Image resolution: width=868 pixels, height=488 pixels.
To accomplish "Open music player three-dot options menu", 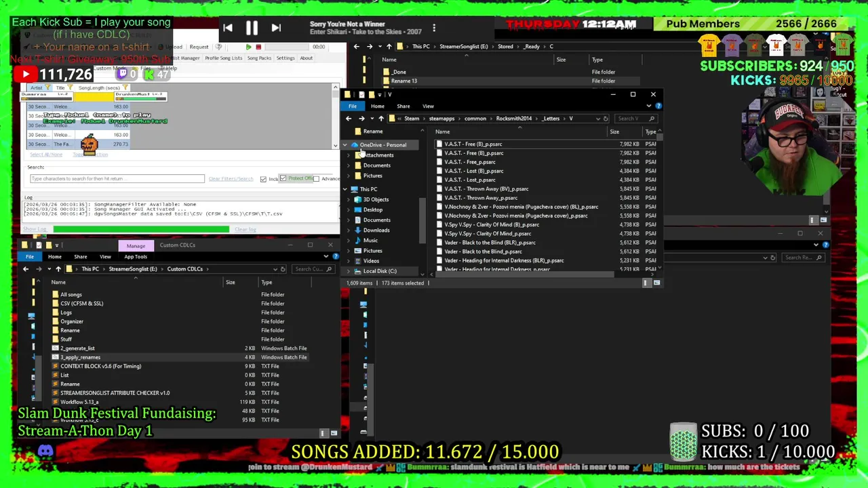I will [x=434, y=28].
